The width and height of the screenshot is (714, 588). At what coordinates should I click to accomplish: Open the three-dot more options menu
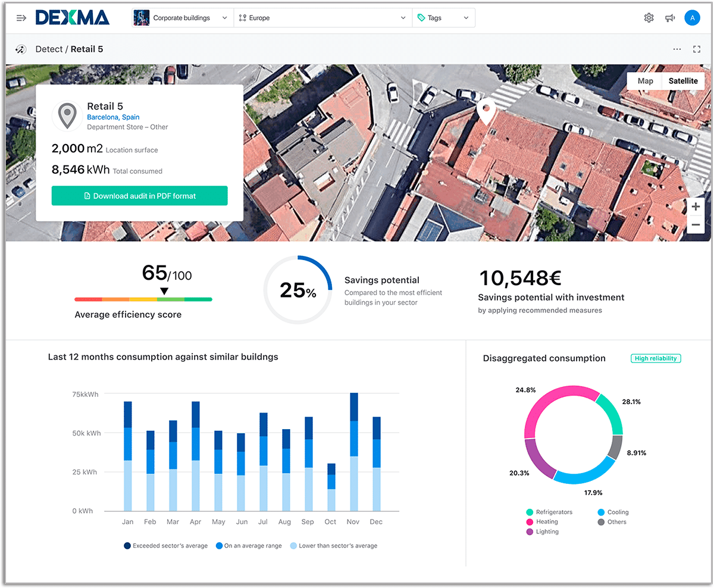click(x=677, y=49)
